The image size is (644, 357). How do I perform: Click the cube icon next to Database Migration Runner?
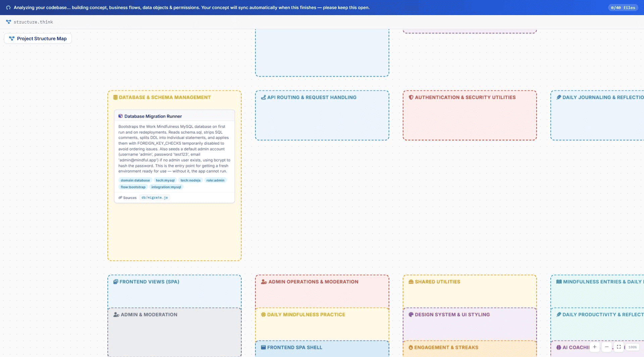(x=120, y=116)
